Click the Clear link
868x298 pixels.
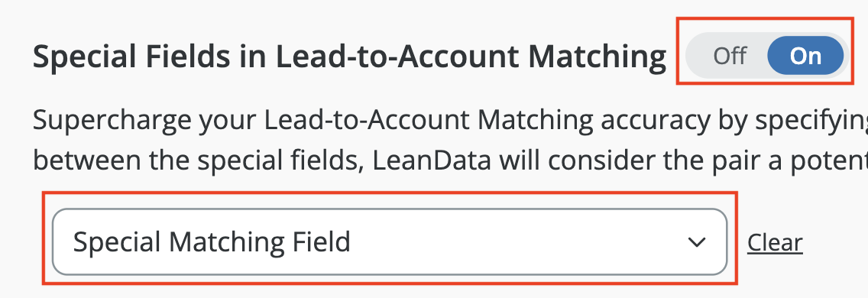tap(775, 243)
